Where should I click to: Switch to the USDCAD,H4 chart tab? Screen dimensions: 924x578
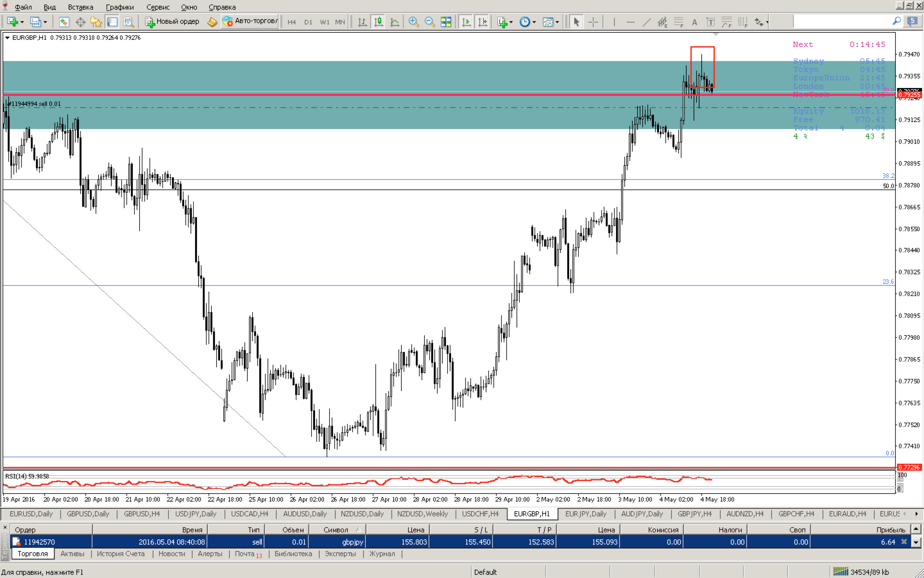click(x=250, y=514)
